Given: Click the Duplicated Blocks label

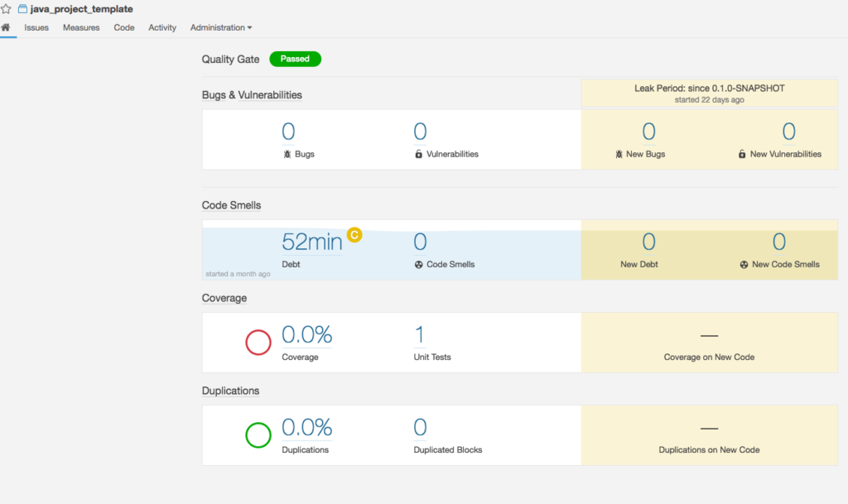Looking at the screenshot, I should pos(448,450).
